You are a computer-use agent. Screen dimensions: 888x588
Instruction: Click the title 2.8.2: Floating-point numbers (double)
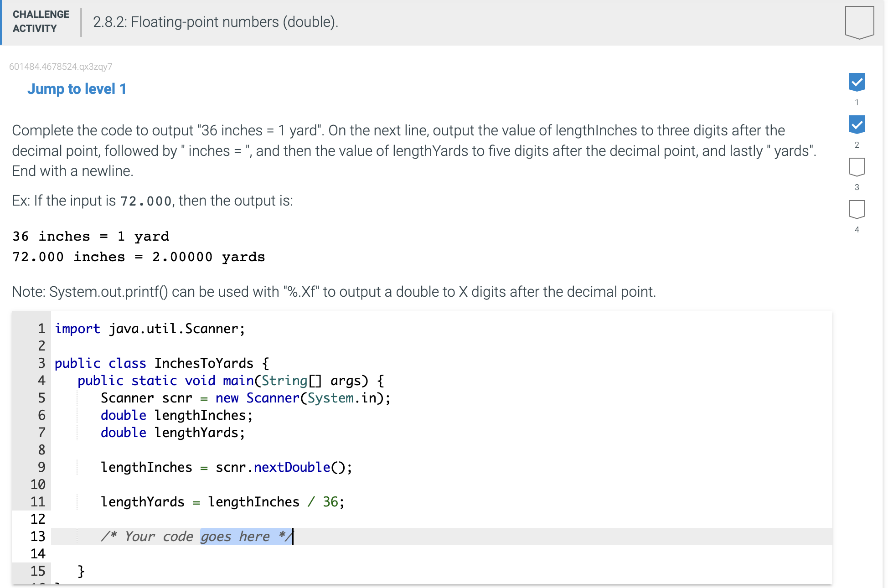[214, 22]
